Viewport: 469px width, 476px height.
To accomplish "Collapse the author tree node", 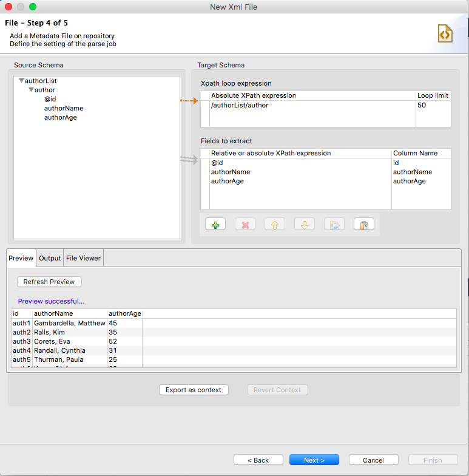I will point(31,90).
